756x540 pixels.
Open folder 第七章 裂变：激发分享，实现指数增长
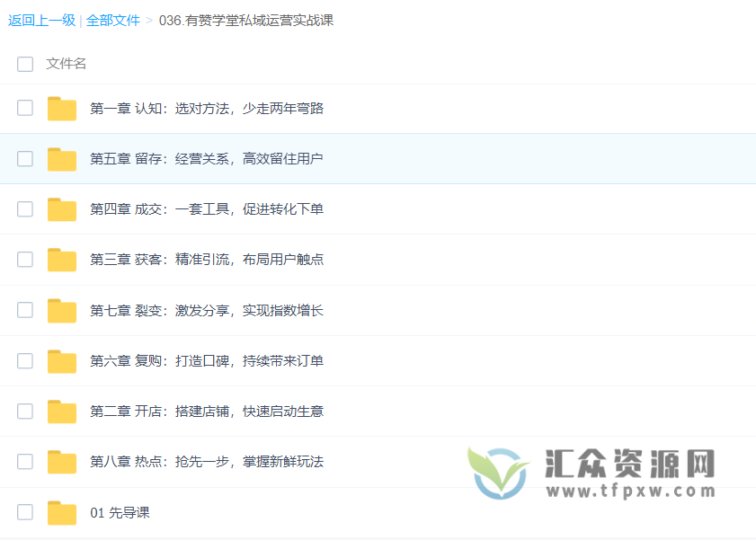(207, 309)
